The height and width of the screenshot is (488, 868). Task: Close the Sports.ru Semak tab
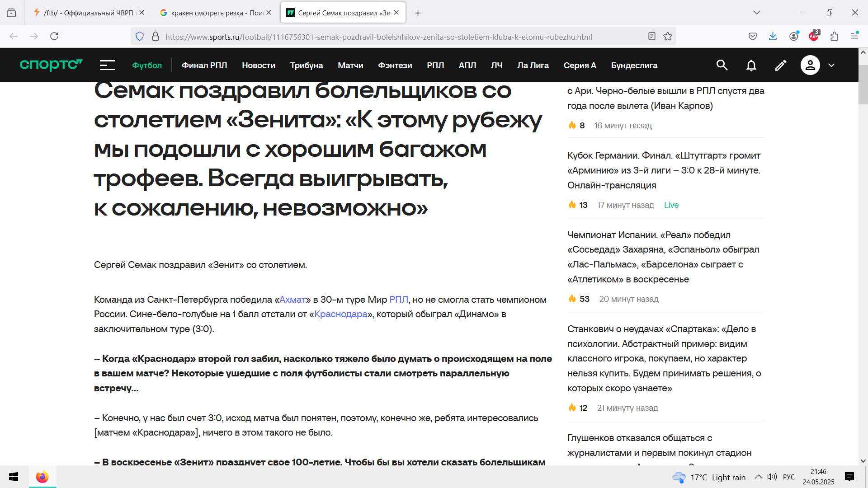click(x=396, y=13)
